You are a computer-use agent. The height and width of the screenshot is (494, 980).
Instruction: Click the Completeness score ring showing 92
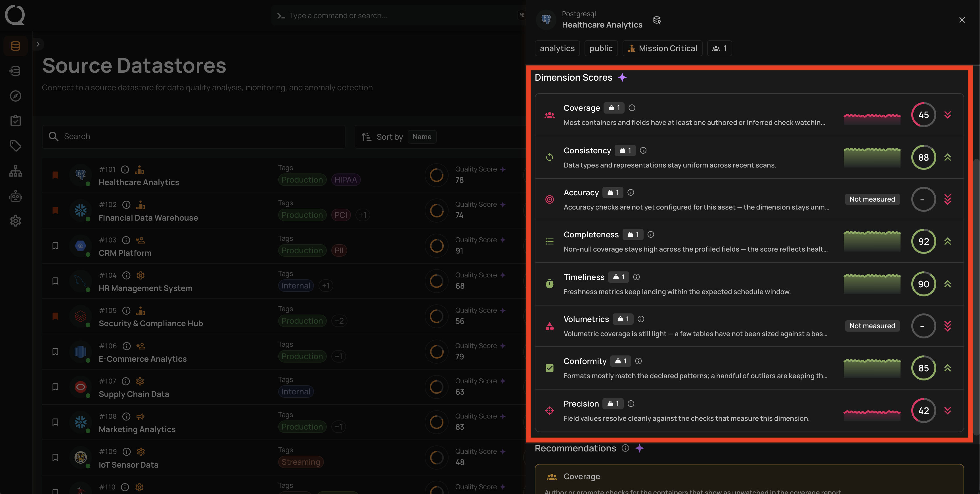(x=923, y=242)
